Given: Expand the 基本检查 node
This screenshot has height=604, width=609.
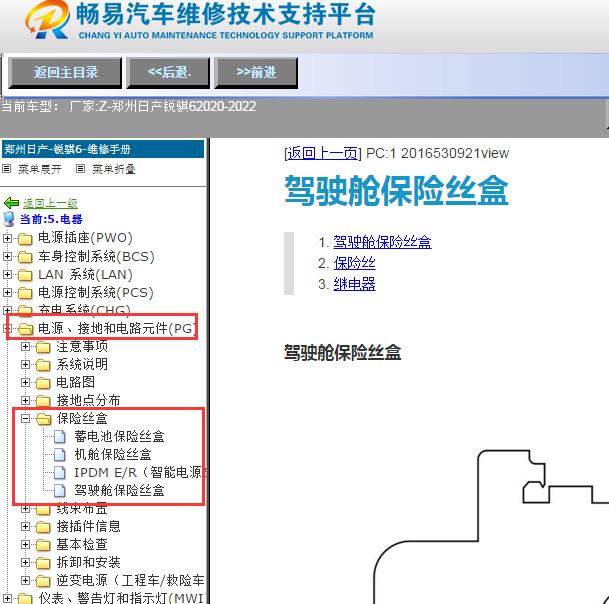Looking at the screenshot, I should coord(25,545).
